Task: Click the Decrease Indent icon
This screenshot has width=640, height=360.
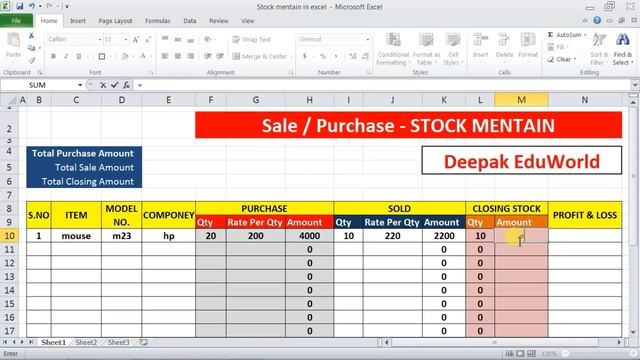Action: point(208,56)
